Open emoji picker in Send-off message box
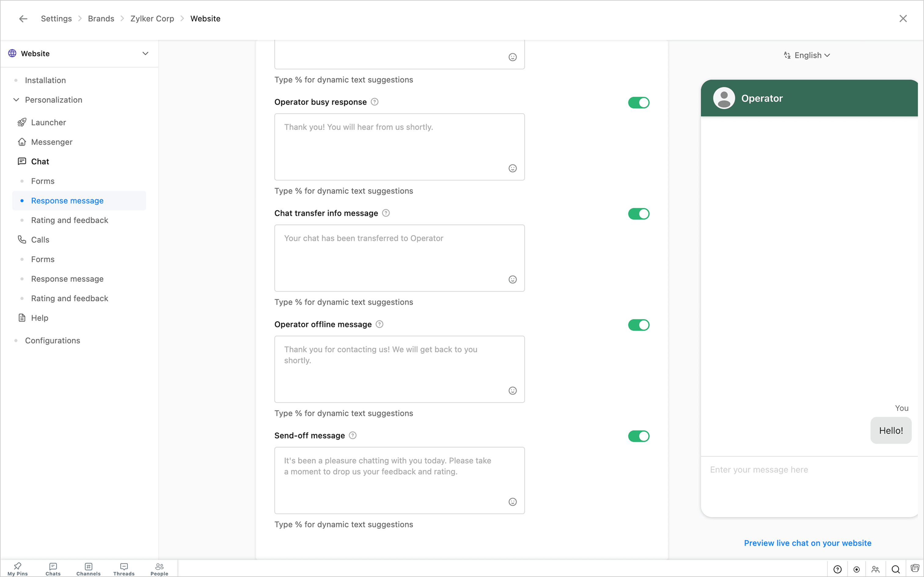The width and height of the screenshot is (924, 577). 512,502
